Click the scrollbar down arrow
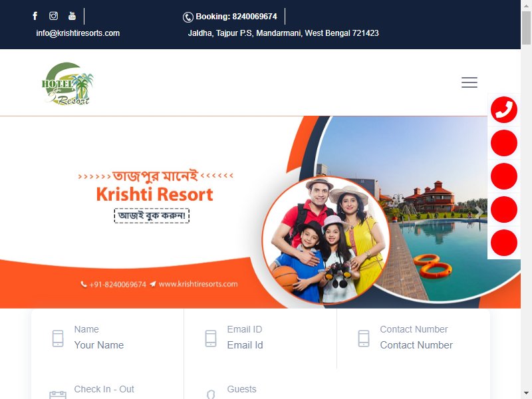This screenshot has height=399, width=532. click(x=526, y=394)
